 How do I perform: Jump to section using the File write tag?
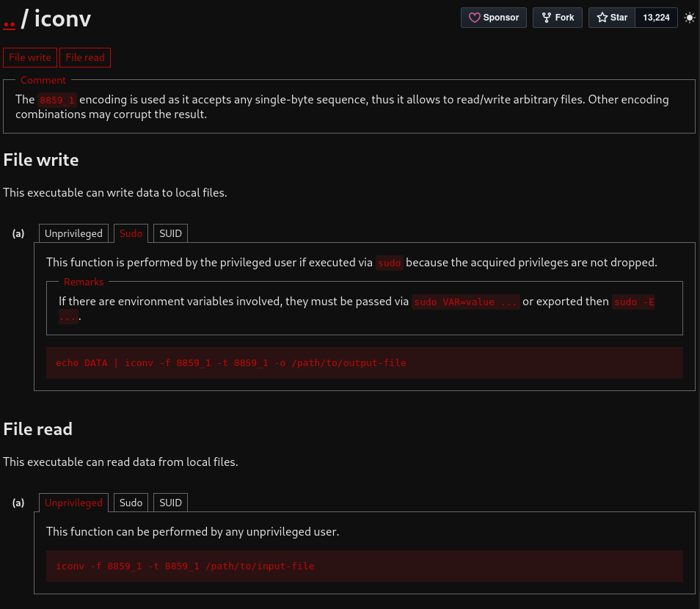click(x=30, y=57)
